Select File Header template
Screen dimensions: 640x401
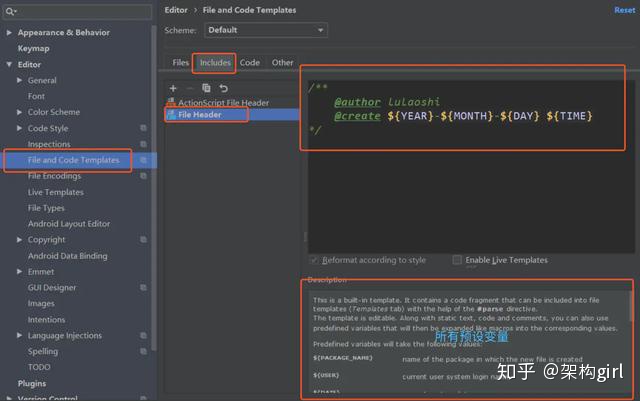(200, 115)
